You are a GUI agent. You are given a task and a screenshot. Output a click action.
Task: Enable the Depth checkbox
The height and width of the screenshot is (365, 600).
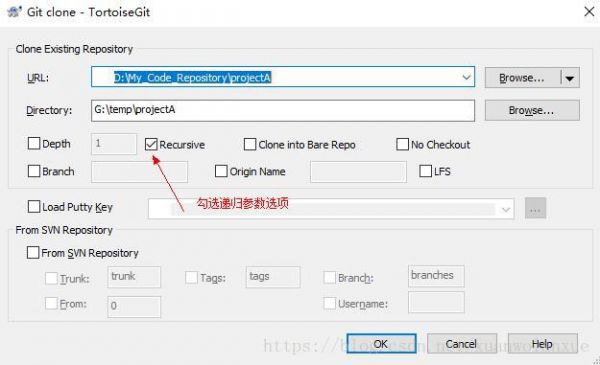34,143
